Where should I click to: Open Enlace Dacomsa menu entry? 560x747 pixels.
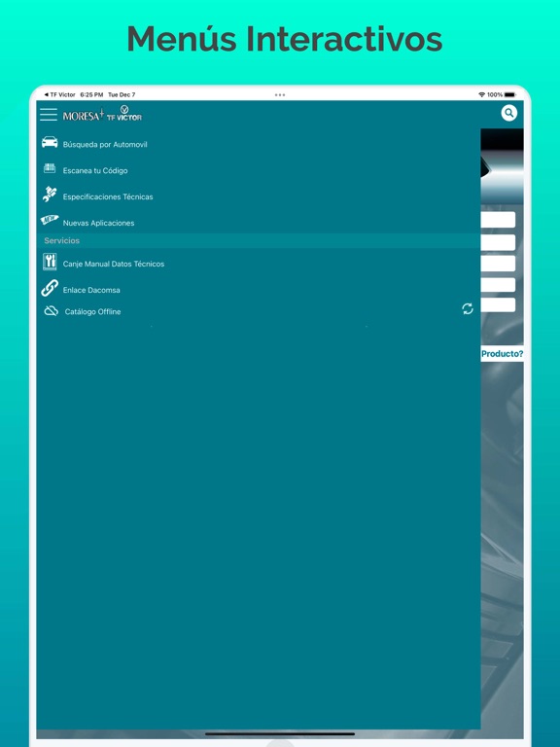(91, 290)
